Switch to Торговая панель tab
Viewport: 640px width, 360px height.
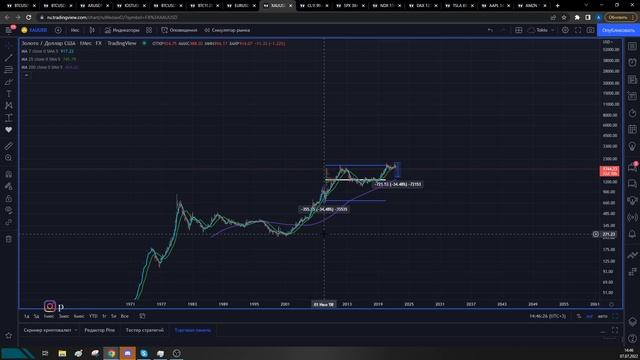pyautogui.click(x=193, y=330)
